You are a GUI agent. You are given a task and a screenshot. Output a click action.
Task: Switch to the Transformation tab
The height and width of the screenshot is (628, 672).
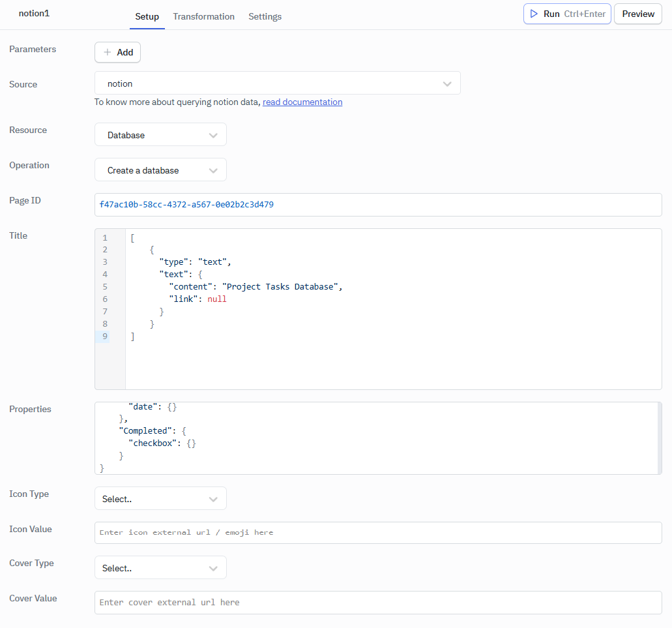[203, 16]
